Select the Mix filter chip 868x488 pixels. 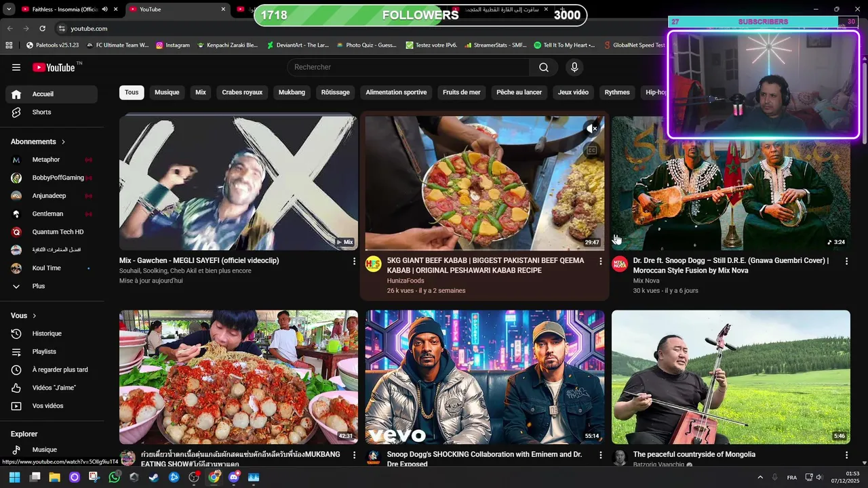201,92
